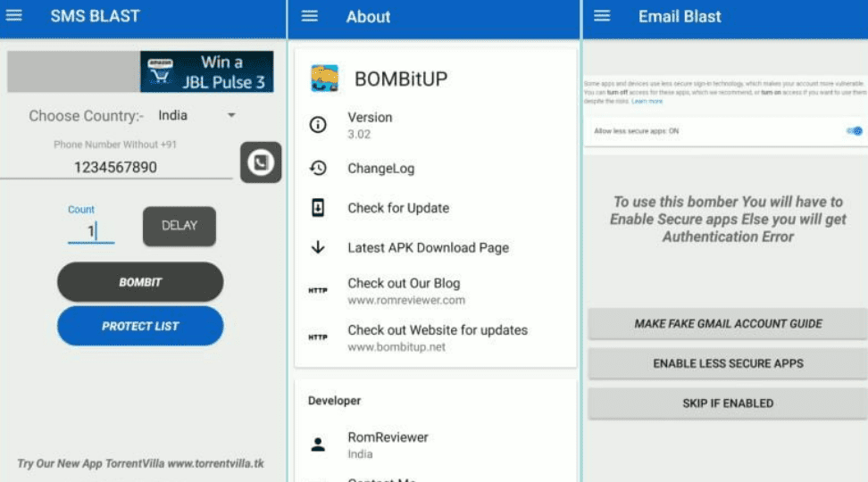Click www.bombitup.net link text
Image resolution: width=868 pixels, height=482 pixels.
click(396, 347)
